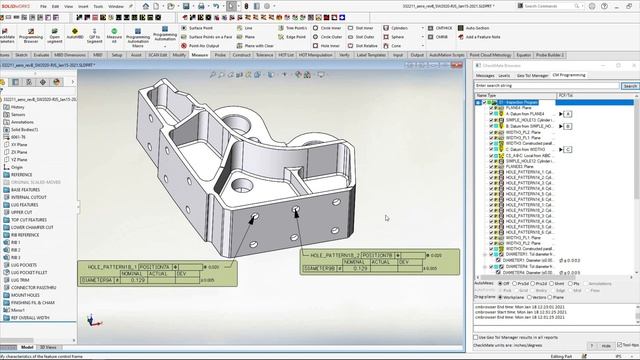The image size is (640, 360).
Task: Switch to the Construct ribbon tab
Action: tap(242, 55)
